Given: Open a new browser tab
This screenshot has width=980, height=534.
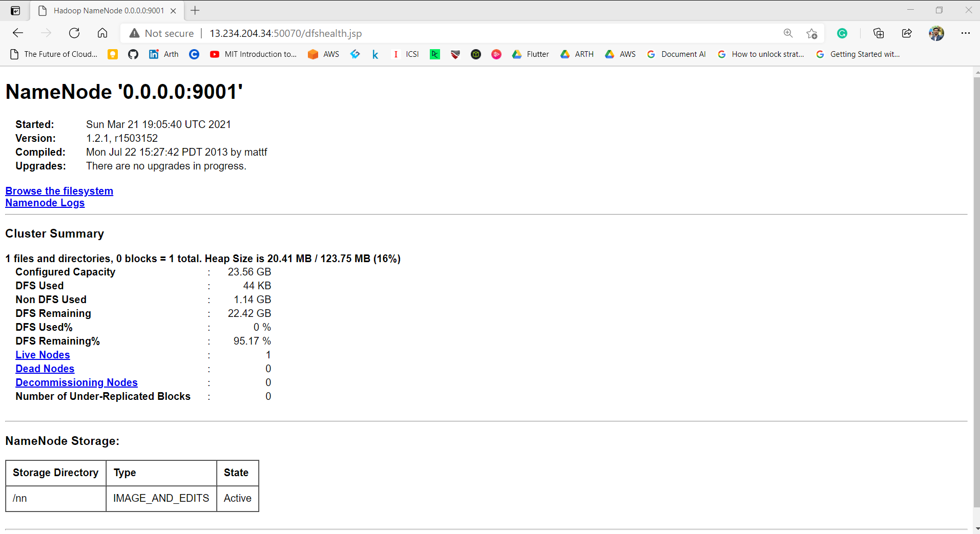Looking at the screenshot, I should point(195,10).
